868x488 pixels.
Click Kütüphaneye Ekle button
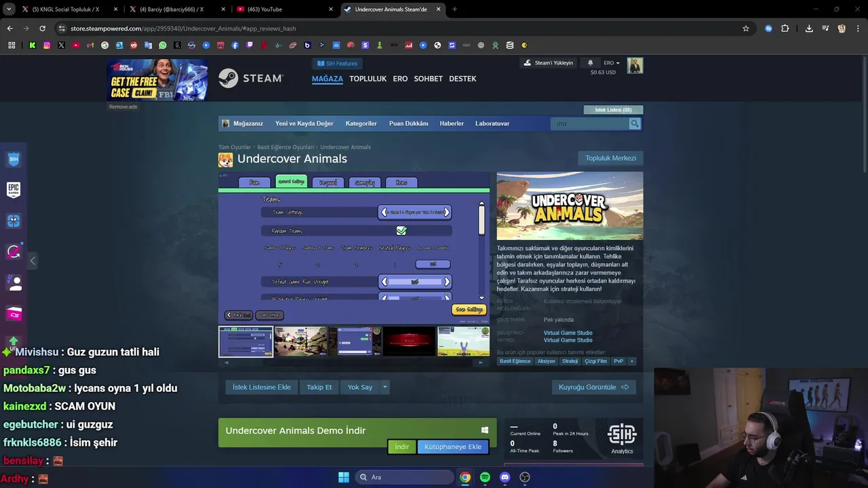(453, 447)
